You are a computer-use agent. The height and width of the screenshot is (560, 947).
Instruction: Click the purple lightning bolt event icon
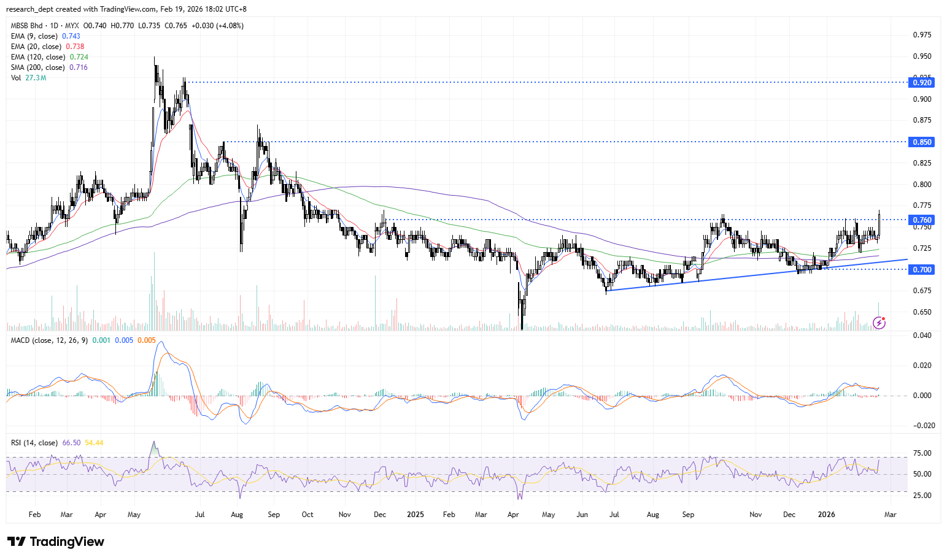pos(879,323)
